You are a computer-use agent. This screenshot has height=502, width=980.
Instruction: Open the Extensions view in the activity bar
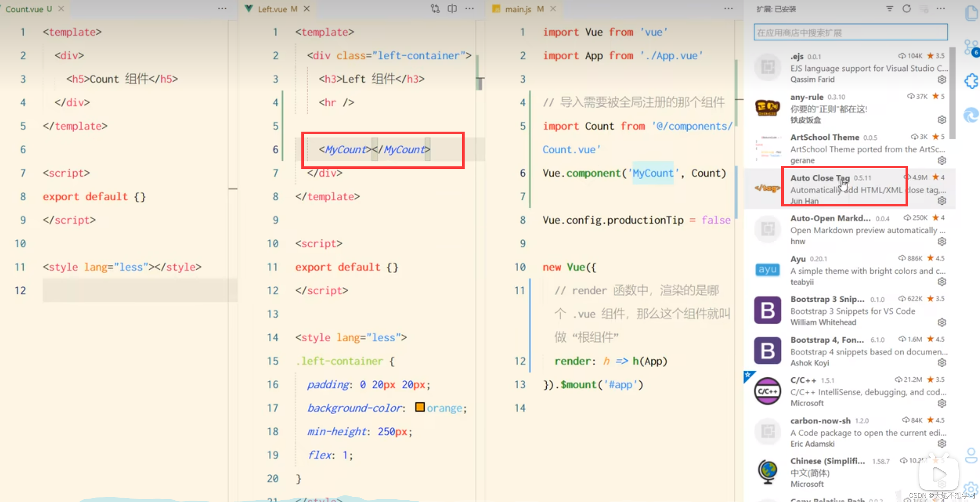(x=972, y=81)
